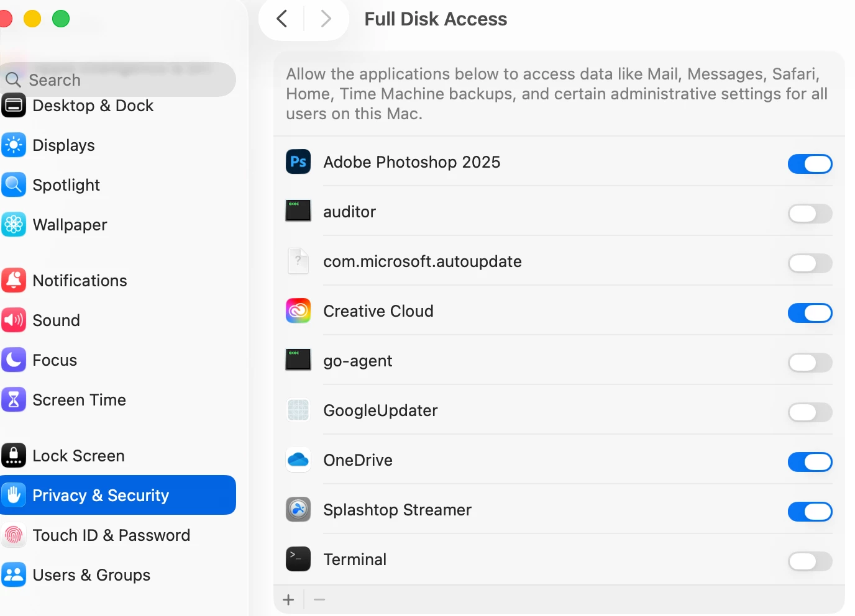
Task: Disable Full Disk Access for Adobe Photoshop 2025
Action: point(810,164)
